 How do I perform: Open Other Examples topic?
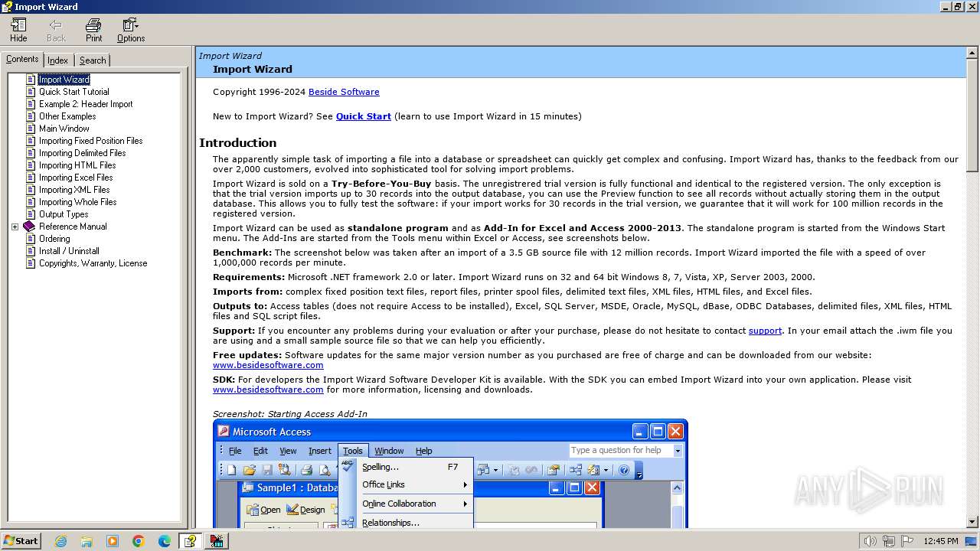point(67,116)
